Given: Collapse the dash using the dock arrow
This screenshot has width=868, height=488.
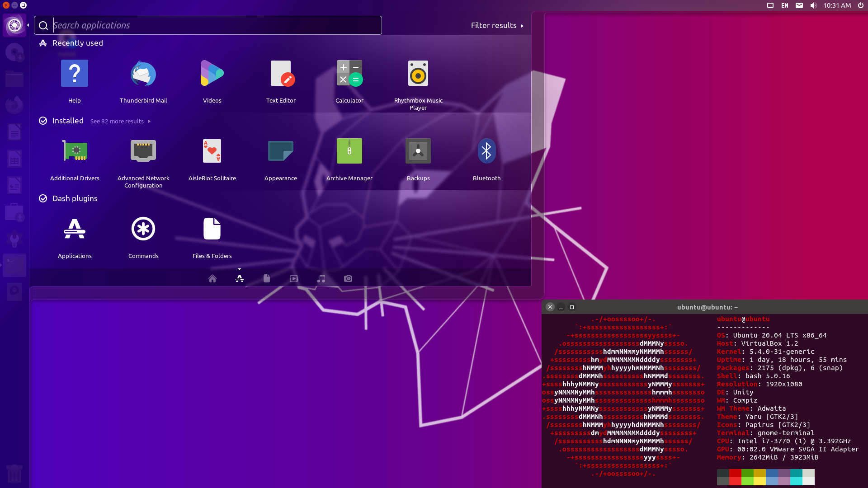Looking at the screenshot, I should (28, 25).
